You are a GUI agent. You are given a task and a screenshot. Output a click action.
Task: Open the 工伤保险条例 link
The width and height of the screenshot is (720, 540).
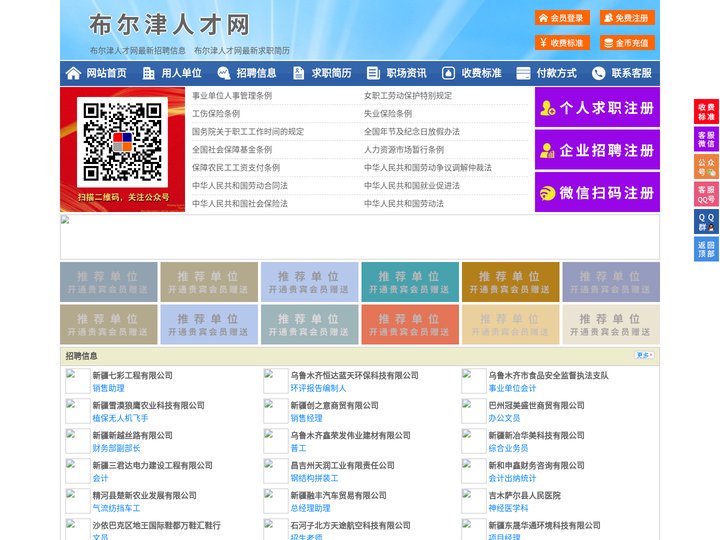pos(216,113)
